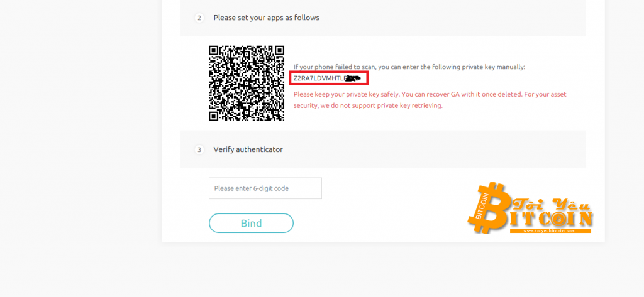Click the QR code's top-right finder square
Viewport: 644px width, 297px height.
pos(279,51)
